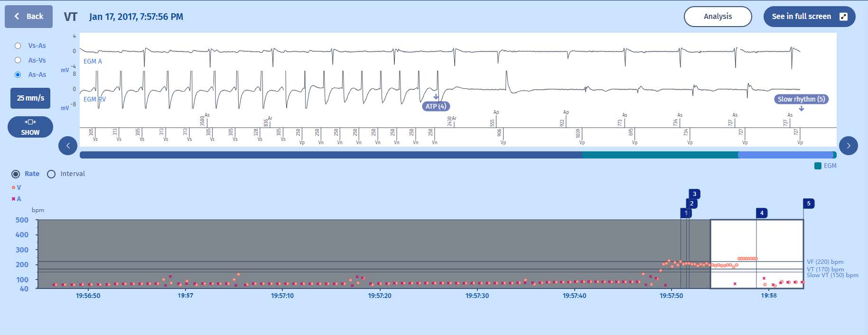The image size is (868, 335).
Task: Click the teal EGM segment of timeline bar
Action: coord(660,155)
